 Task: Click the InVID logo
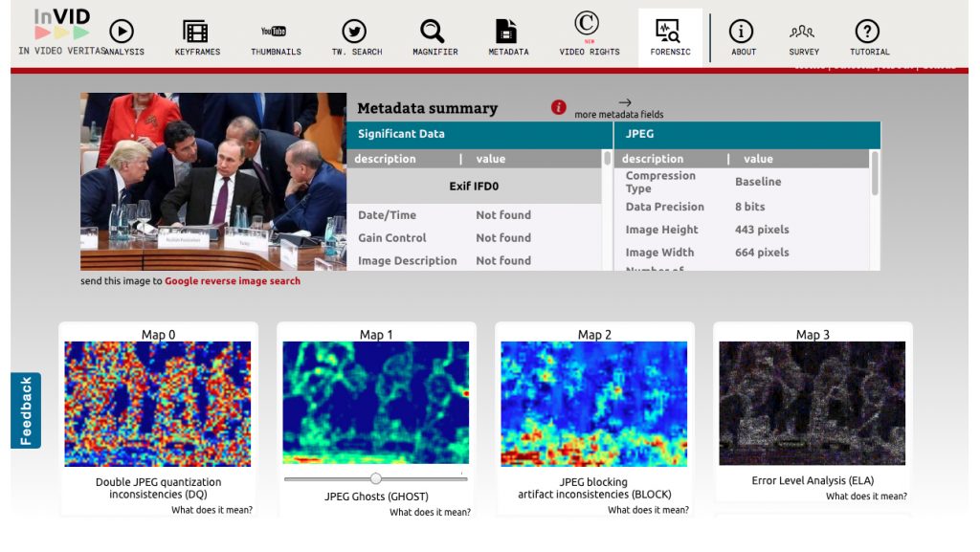(62, 25)
